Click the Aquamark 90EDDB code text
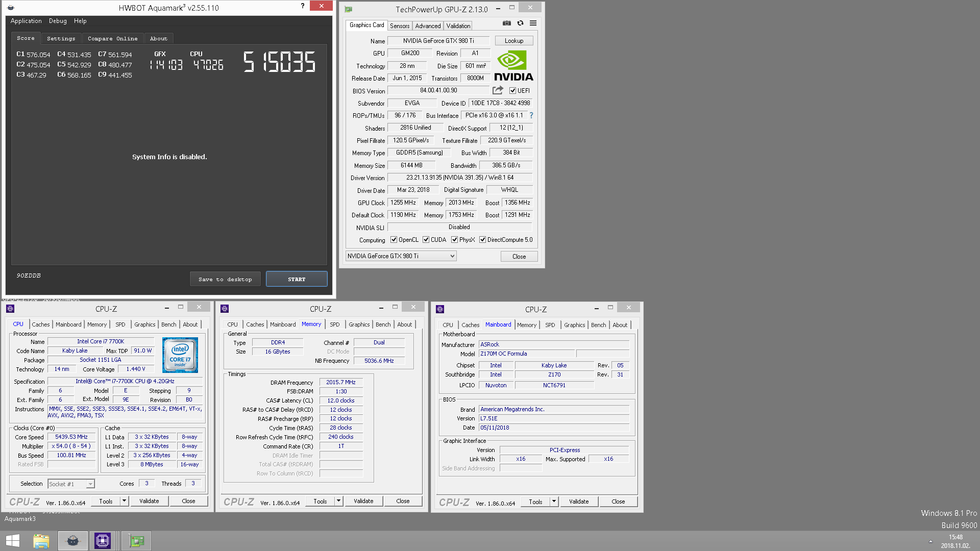The height and width of the screenshot is (551, 980). click(x=29, y=275)
